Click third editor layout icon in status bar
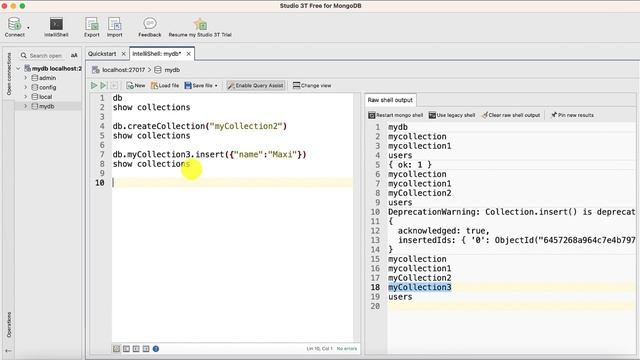The width and height of the screenshot is (640, 360). (136, 349)
